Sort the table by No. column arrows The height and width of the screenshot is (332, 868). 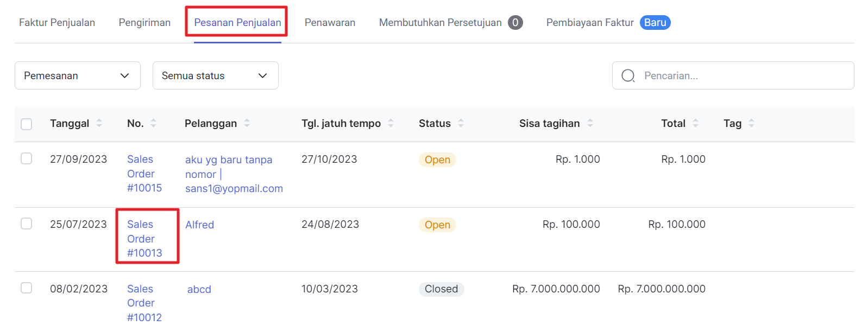coord(153,124)
